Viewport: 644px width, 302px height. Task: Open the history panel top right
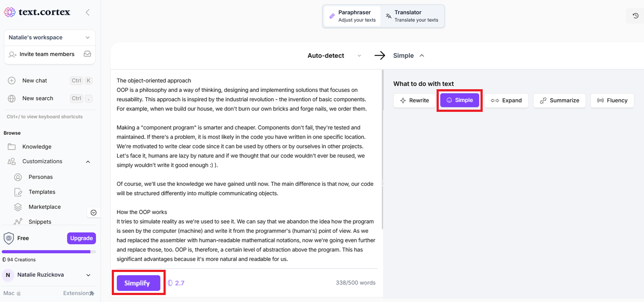point(634,16)
